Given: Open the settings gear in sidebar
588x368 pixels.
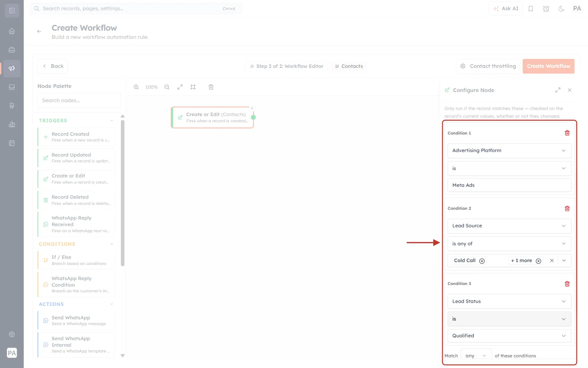Looking at the screenshot, I should 12,334.
